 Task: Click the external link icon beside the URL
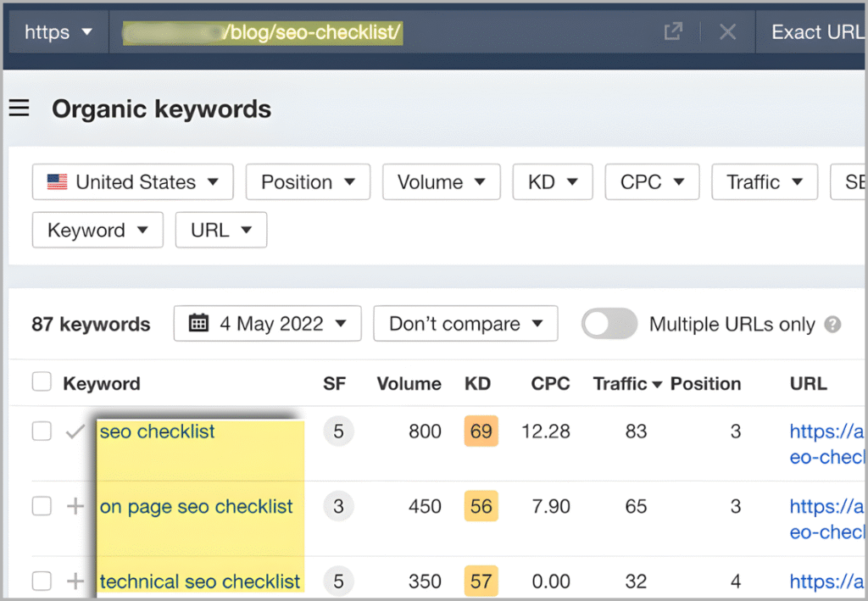pos(673,31)
